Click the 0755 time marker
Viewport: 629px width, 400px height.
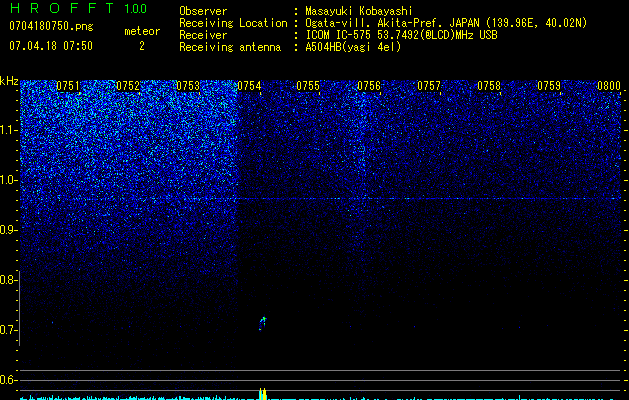coord(308,86)
